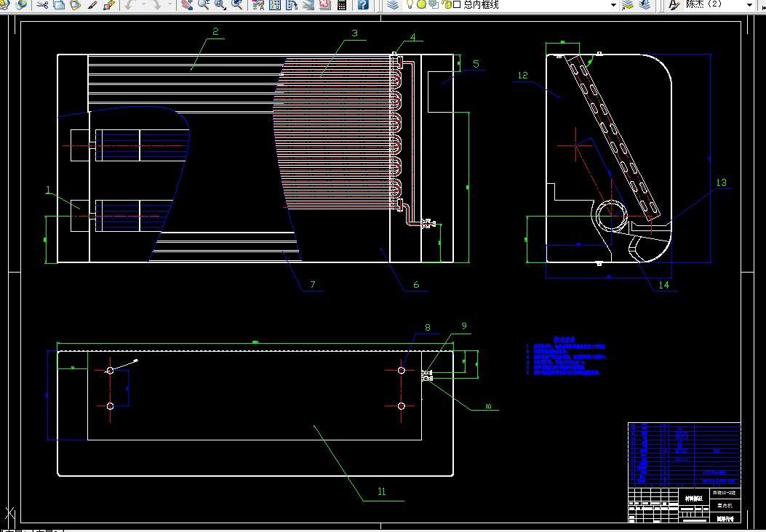
Task: Click the Help question mark icon
Action: pyautogui.click(x=363, y=5)
